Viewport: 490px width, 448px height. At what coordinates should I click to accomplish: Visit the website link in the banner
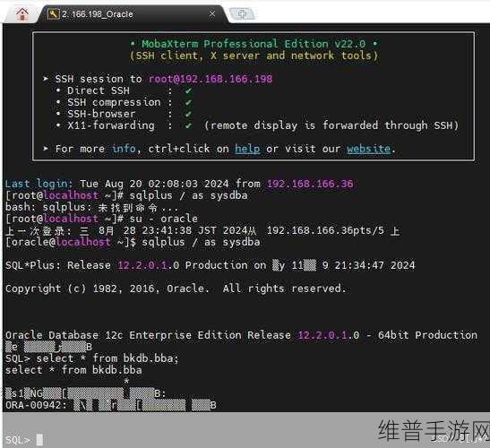(x=368, y=149)
